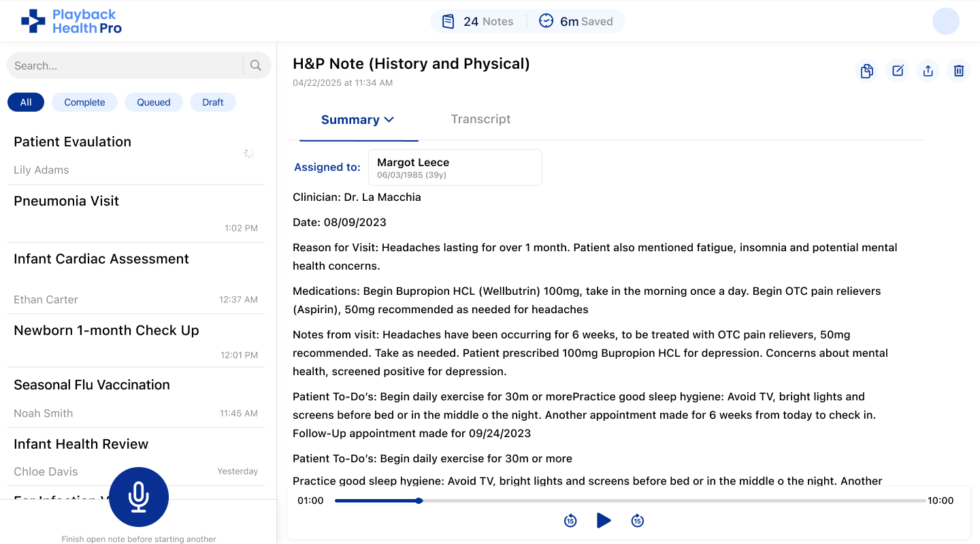Filter notes by Complete
Viewport: 980px width, 544px height.
coord(84,102)
